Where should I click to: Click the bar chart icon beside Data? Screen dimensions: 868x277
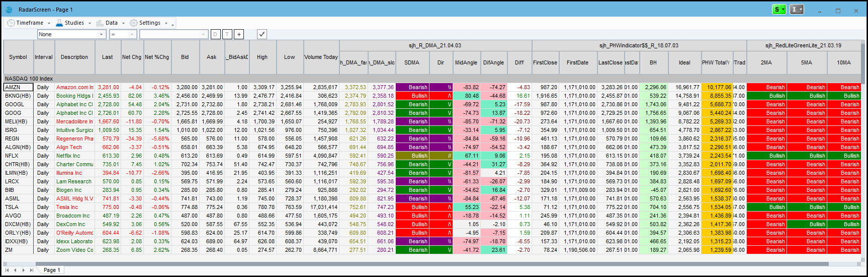tap(100, 23)
